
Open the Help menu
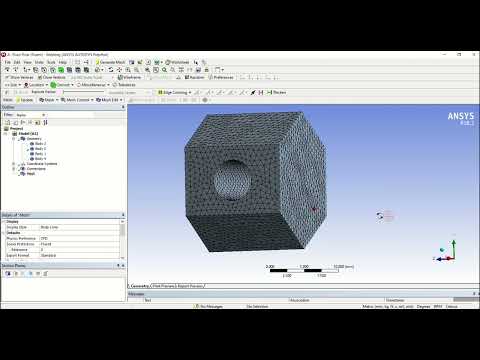(63, 62)
